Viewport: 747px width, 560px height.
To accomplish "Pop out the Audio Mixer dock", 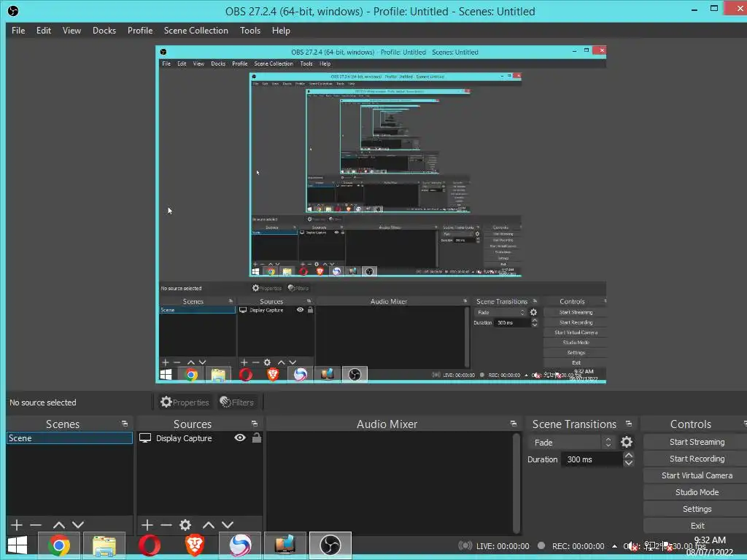I will [x=513, y=424].
